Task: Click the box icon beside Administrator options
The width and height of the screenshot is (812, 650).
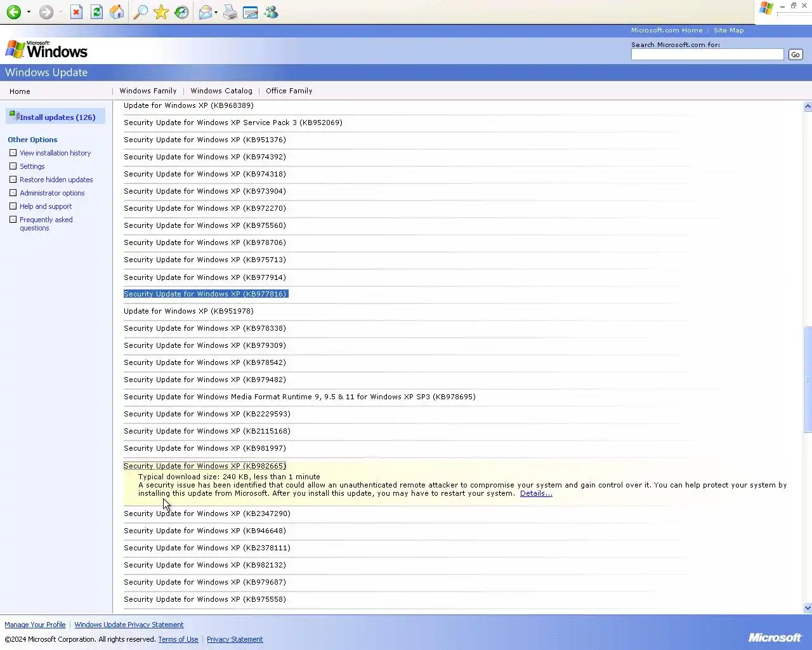Action: (x=13, y=193)
